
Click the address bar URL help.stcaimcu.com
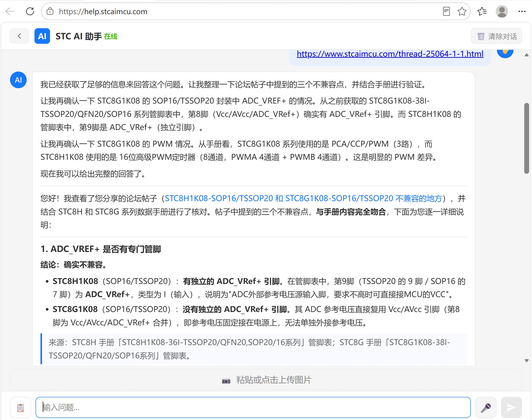(x=103, y=12)
